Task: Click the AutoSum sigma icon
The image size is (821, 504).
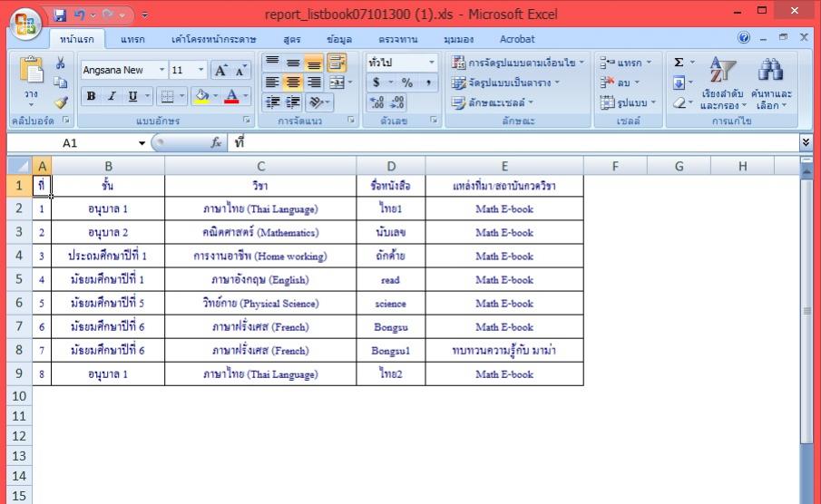Action: pyautogui.click(x=679, y=63)
